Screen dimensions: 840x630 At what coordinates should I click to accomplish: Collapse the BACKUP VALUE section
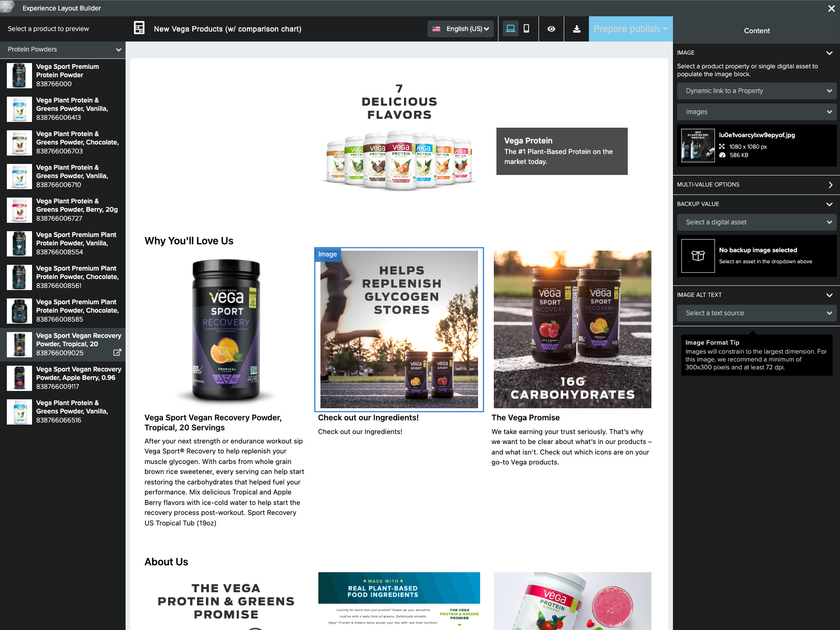pyautogui.click(x=829, y=204)
